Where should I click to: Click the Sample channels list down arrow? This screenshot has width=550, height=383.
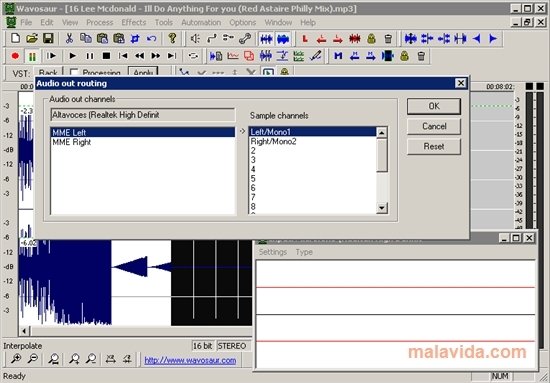(382, 208)
